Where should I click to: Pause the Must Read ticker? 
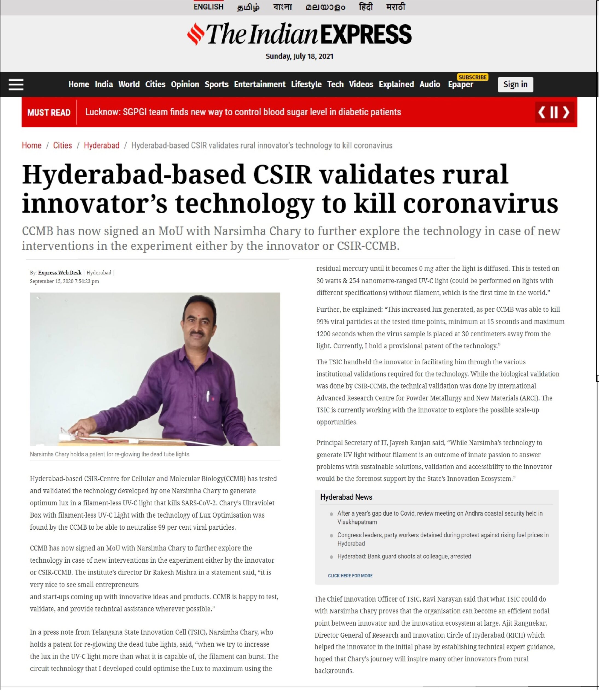pos(554,112)
